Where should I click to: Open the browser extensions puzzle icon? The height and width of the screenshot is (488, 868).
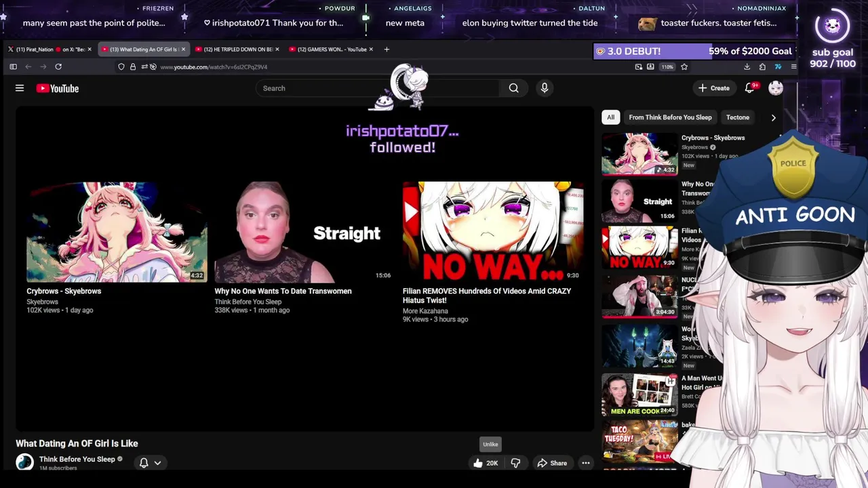pyautogui.click(x=762, y=66)
